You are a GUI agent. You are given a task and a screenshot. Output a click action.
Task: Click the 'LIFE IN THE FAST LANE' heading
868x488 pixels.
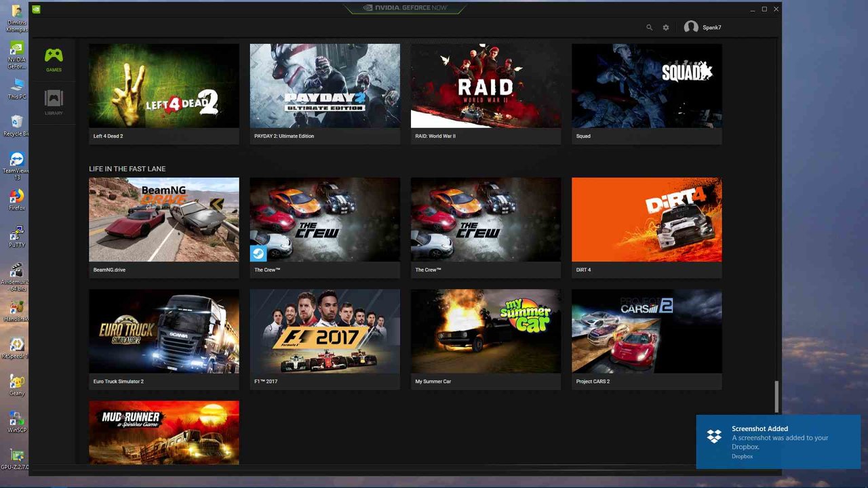point(127,169)
